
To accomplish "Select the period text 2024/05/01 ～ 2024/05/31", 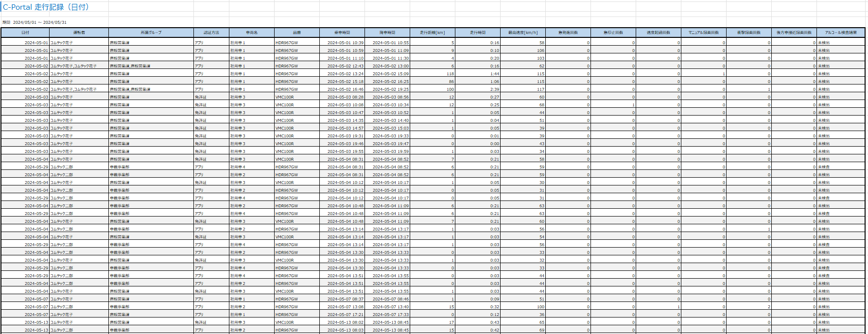I will click(x=40, y=22).
